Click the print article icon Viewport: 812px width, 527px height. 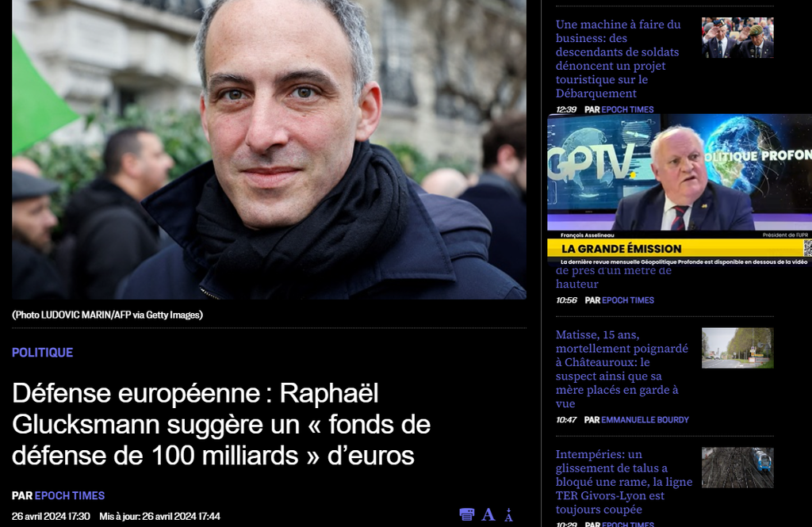[x=466, y=514]
